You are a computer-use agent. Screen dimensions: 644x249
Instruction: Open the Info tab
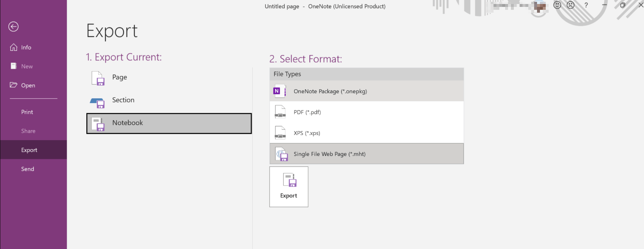coord(33,48)
